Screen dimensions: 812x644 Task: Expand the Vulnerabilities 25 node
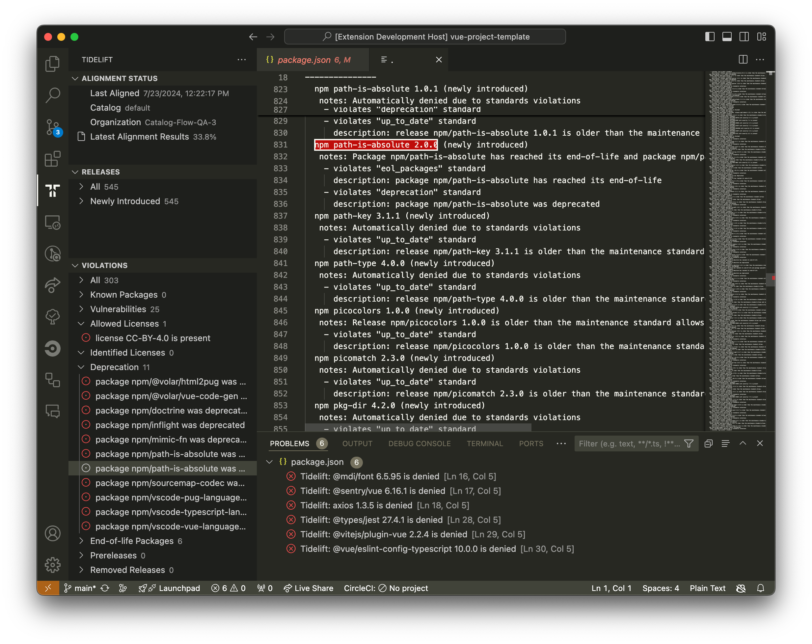[81, 309]
